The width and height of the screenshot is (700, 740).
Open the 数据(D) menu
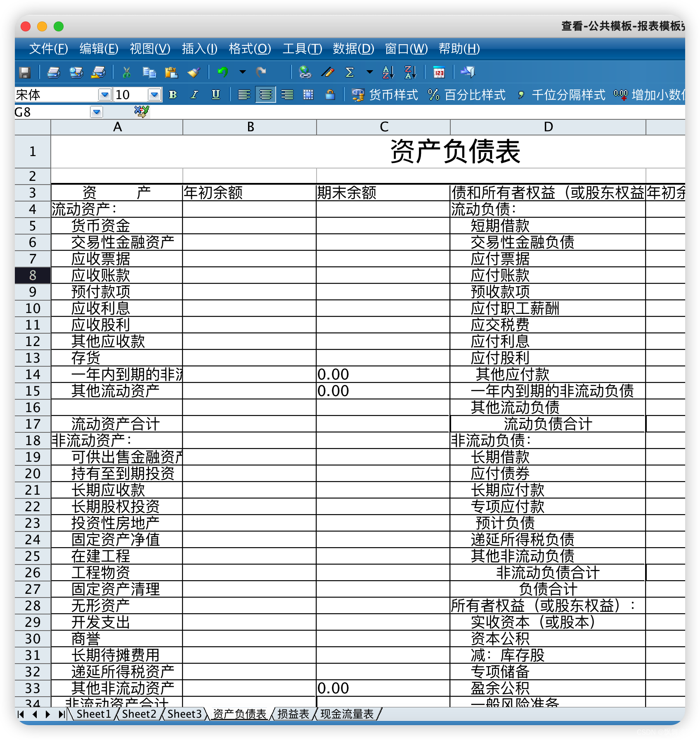click(353, 49)
